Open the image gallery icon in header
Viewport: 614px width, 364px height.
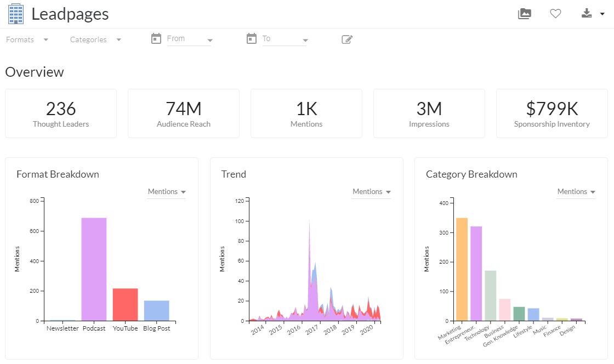pyautogui.click(x=525, y=14)
